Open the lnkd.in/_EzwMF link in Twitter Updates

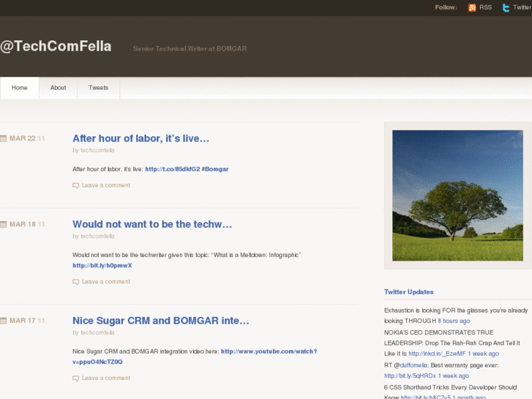[437, 354]
